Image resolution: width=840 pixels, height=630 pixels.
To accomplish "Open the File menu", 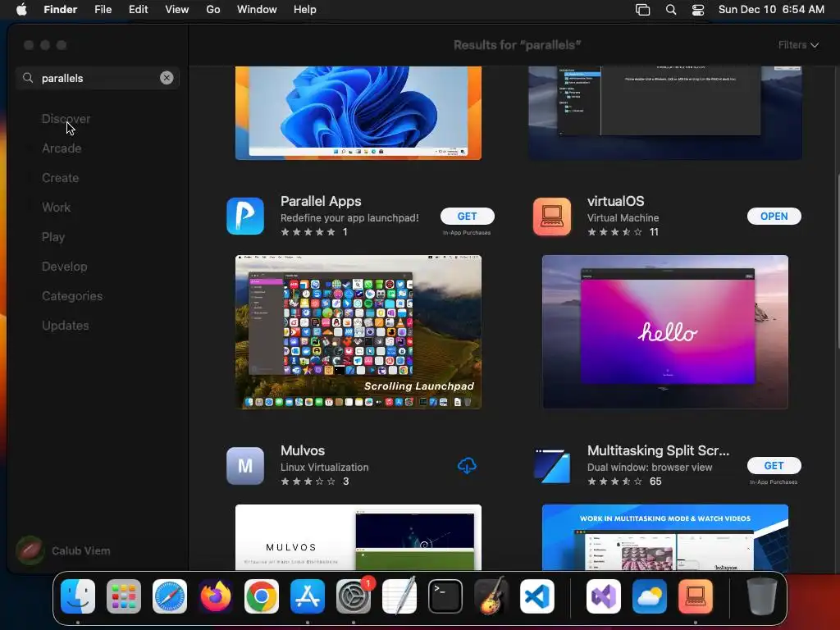I will click(x=103, y=10).
